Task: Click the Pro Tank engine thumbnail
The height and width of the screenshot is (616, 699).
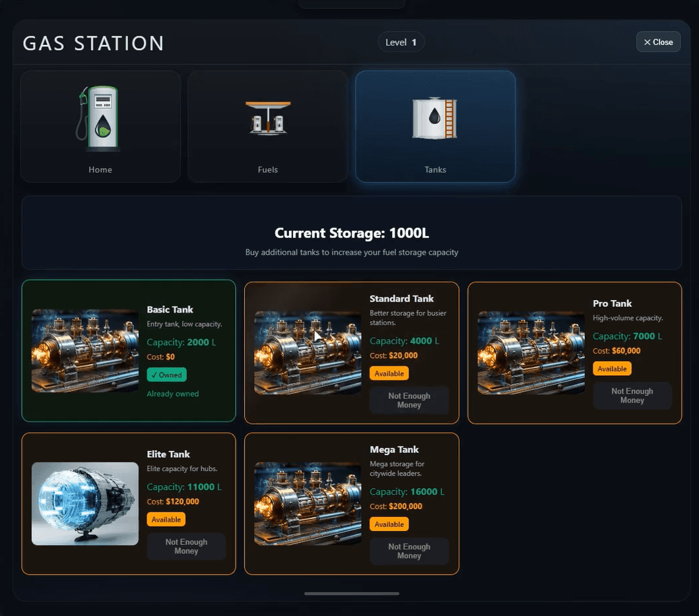Action: 531,353
